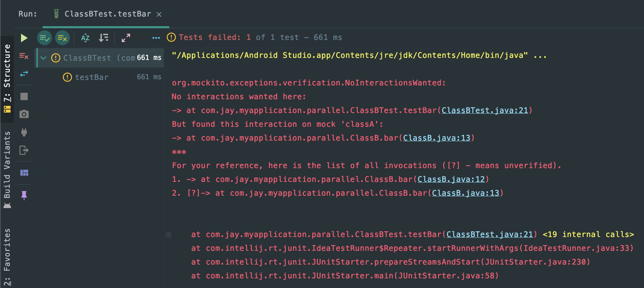Toggle show ignored tests filter

tap(62, 38)
